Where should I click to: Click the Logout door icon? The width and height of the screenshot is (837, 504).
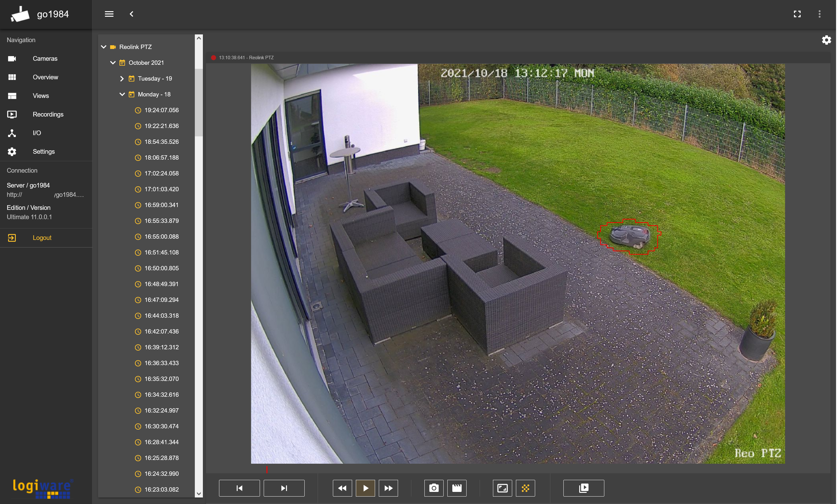(x=12, y=237)
